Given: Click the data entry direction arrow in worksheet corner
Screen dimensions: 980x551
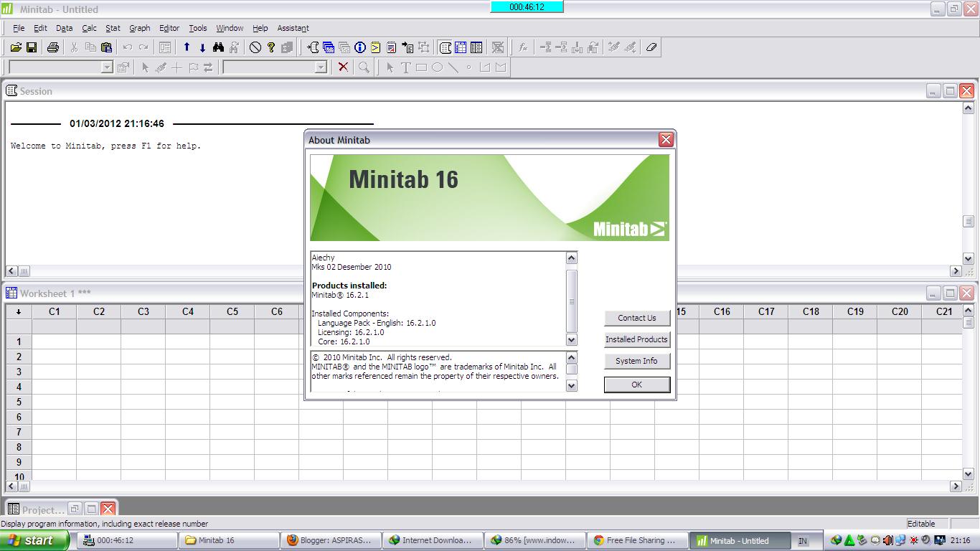Looking at the screenshot, I should click(19, 311).
